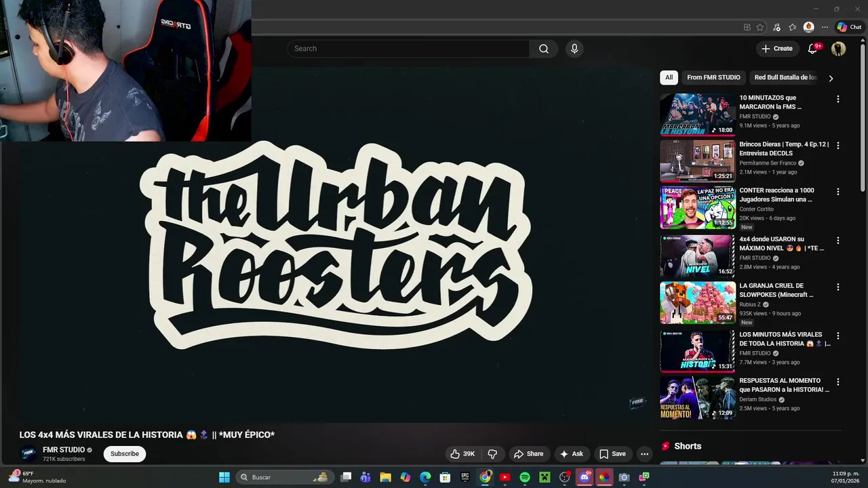868x488 pixels.
Task: Open the Windows Start menu
Action: point(224,477)
